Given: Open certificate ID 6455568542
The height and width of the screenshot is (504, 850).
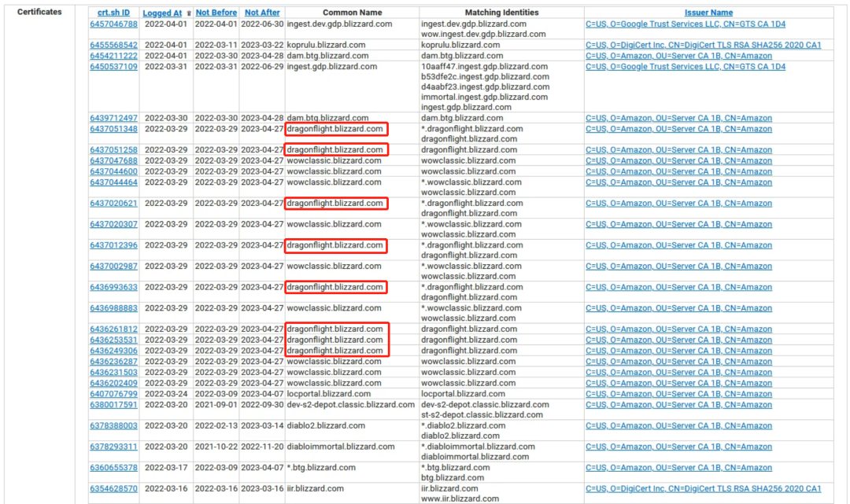Looking at the screenshot, I should 114,45.
